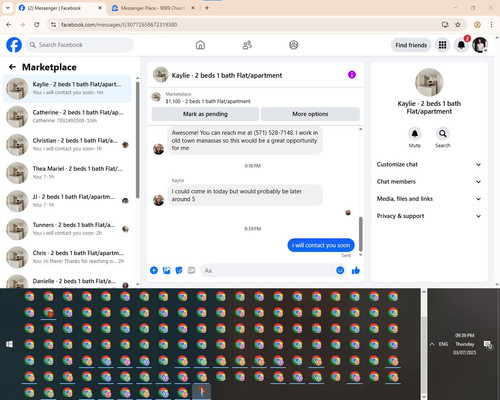Click the Facebook logo icon
This screenshot has width=500, height=400.
pyautogui.click(x=14, y=45)
